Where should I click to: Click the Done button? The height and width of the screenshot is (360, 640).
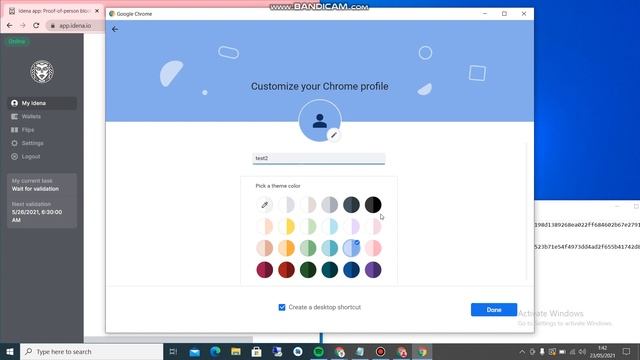coord(494,310)
